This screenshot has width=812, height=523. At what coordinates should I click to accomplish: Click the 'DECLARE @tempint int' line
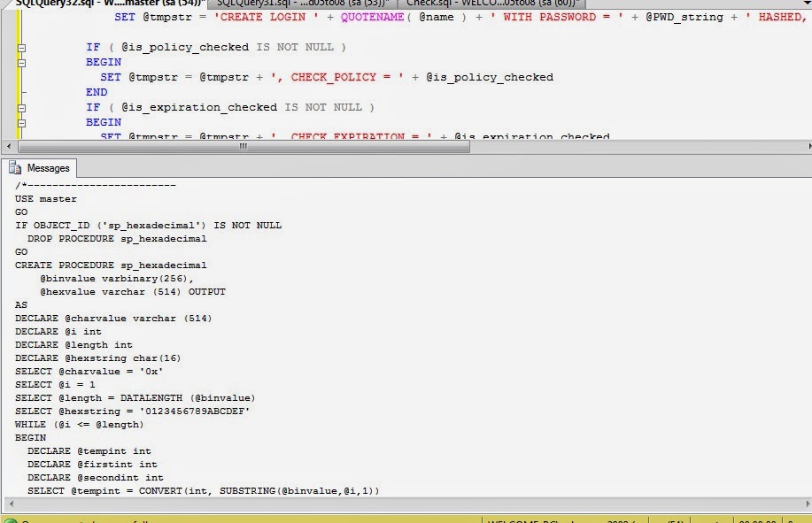pos(89,451)
